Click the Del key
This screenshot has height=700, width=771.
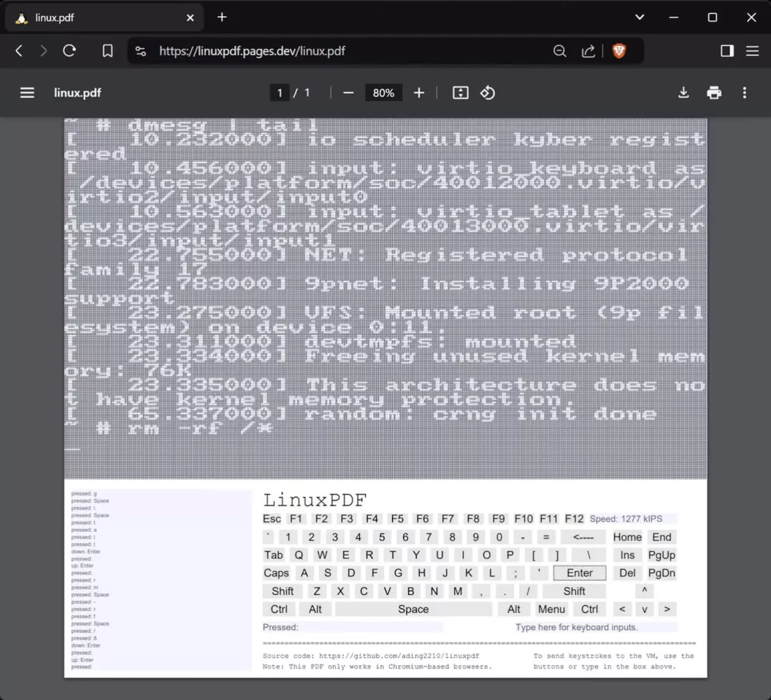point(627,573)
